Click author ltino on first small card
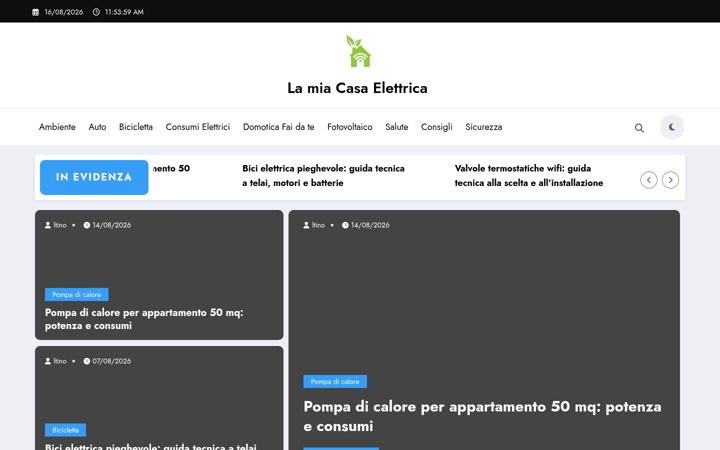This screenshot has height=450, width=720. (60, 225)
